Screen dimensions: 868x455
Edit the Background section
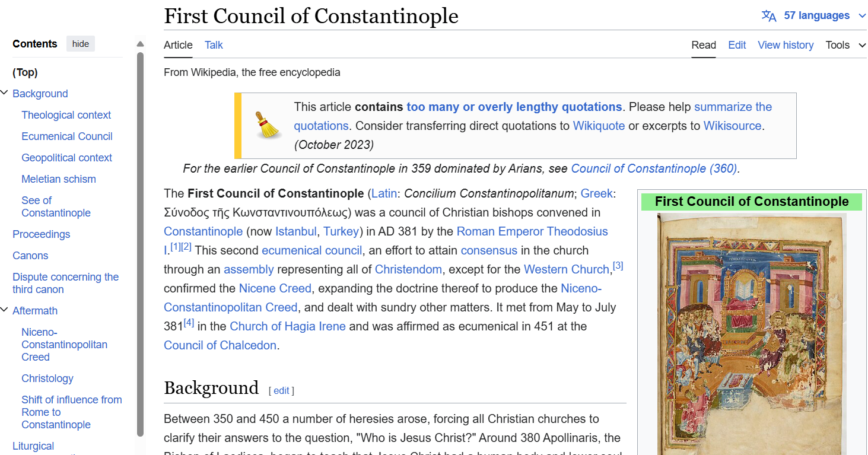click(281, 390)
